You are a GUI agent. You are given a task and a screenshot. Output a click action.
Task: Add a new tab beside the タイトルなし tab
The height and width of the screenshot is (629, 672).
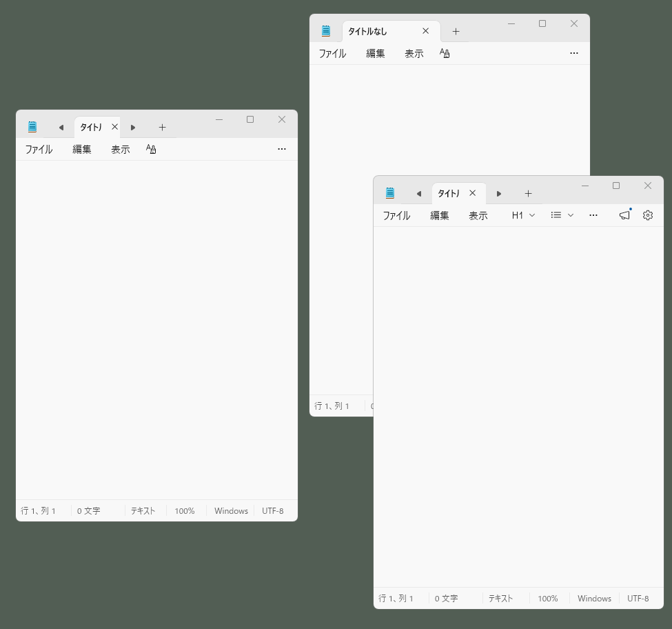[x=456, y=32]
